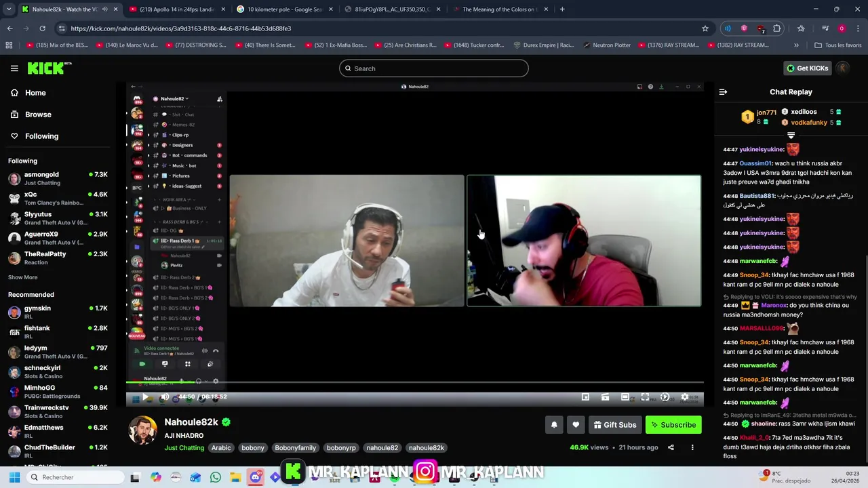868x488 pixels.
Task: Open recommended channel fishtank
Action: tap(58, 332)
